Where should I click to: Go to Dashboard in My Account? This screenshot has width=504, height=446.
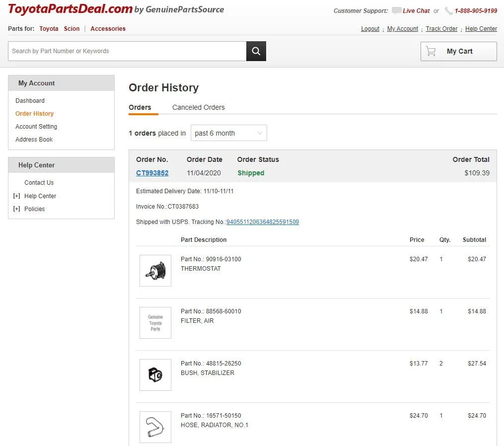(x=30, y=101)
